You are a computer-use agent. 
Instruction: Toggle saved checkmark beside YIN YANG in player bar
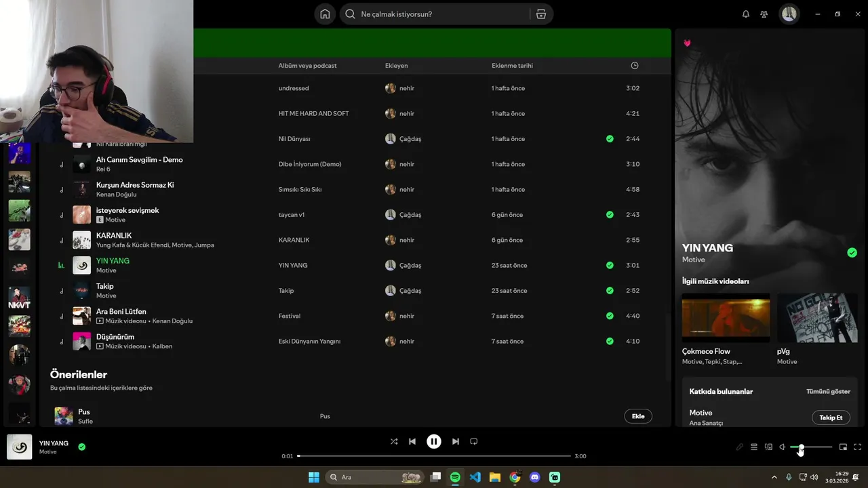coord(82,447)
